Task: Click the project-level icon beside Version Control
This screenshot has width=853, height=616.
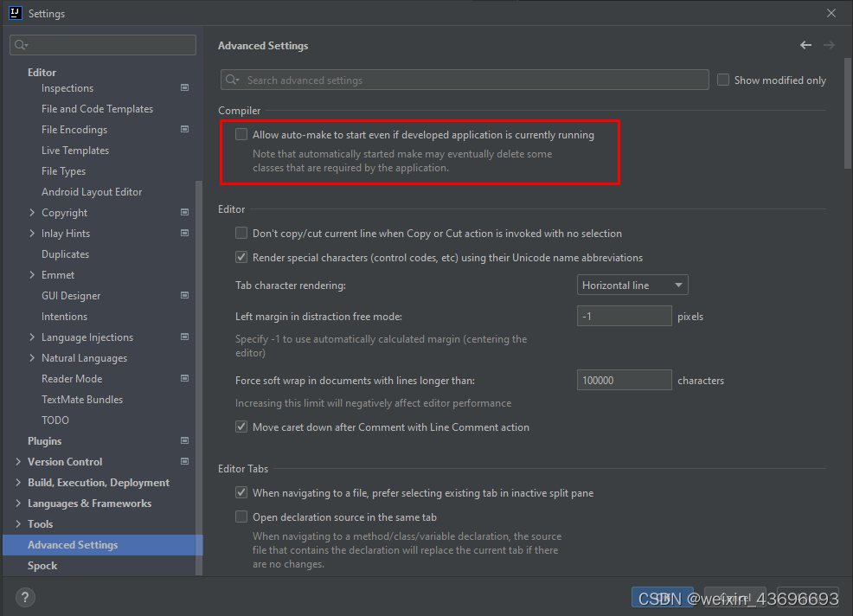Action: (x=185, y=461)
